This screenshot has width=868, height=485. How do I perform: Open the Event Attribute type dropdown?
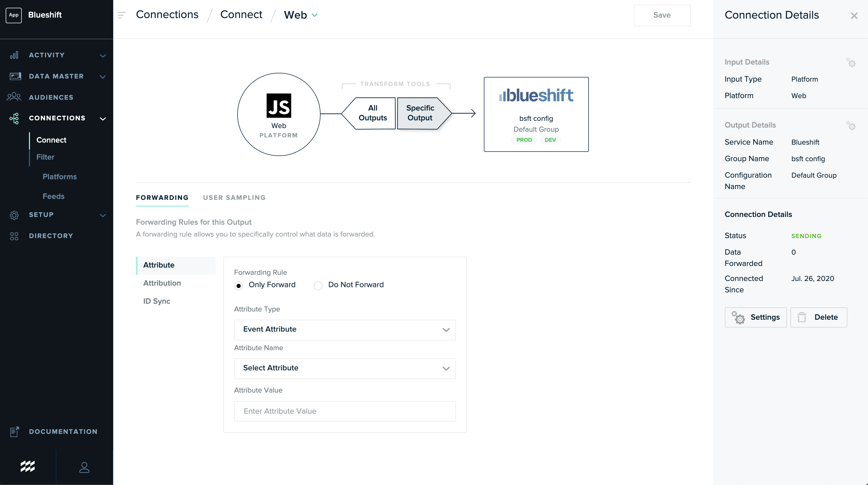point(345,330)
